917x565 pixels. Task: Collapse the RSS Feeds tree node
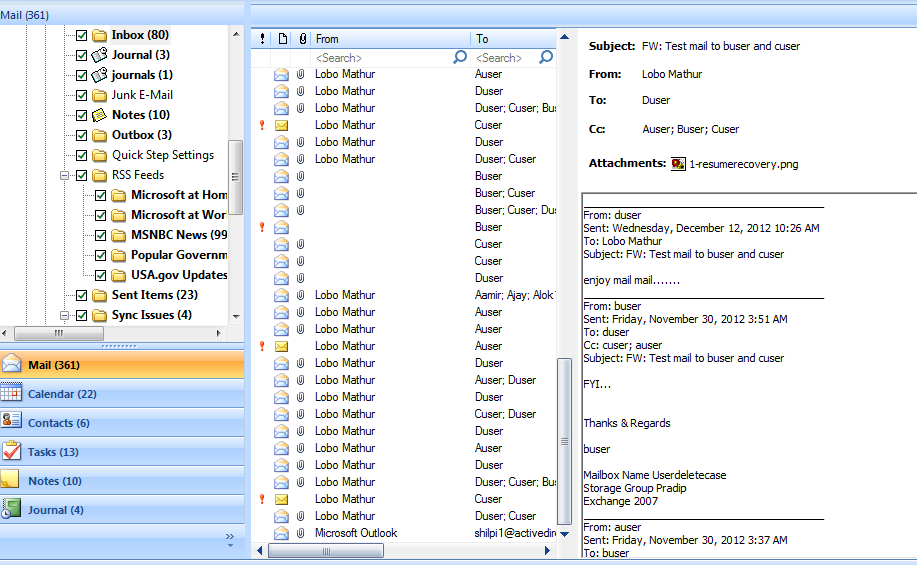pyautogui.click(x=64, y=175)
